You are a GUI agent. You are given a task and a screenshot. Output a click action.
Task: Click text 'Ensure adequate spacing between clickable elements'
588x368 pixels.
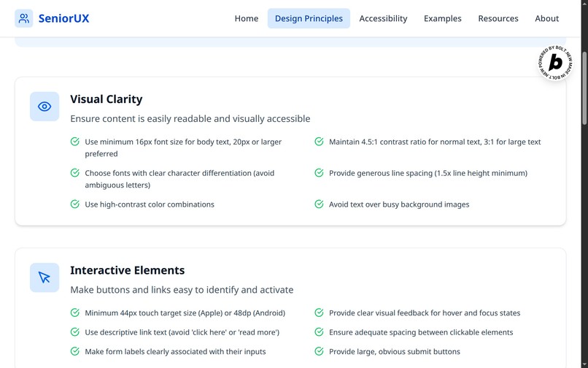pos(421,332)
